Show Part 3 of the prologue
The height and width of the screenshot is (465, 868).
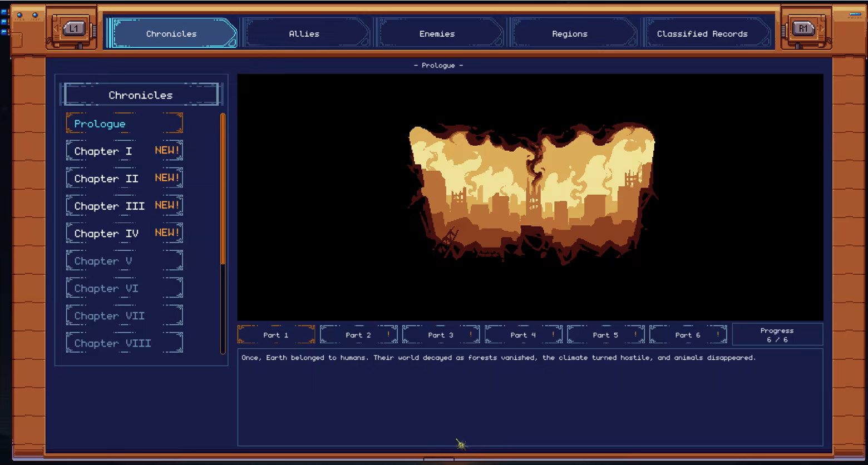point(441,335)
